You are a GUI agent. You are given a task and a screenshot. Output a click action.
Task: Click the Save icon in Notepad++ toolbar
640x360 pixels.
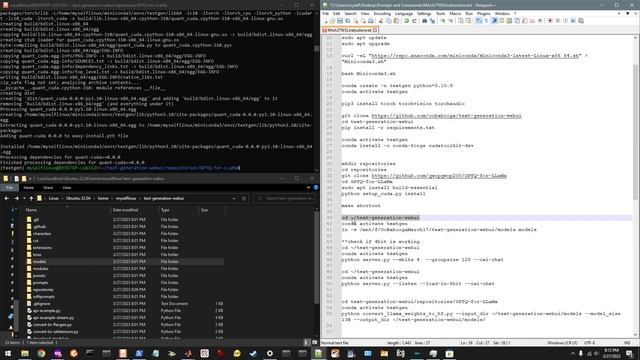(x=340, y=20)
